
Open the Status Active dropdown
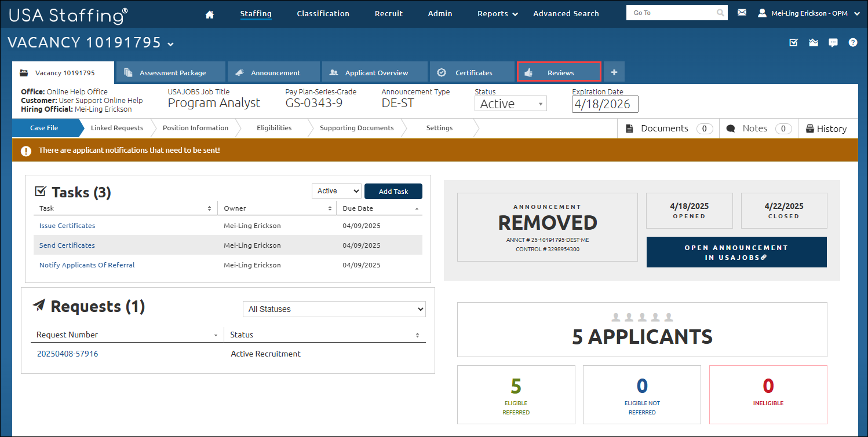coord(510,104)
